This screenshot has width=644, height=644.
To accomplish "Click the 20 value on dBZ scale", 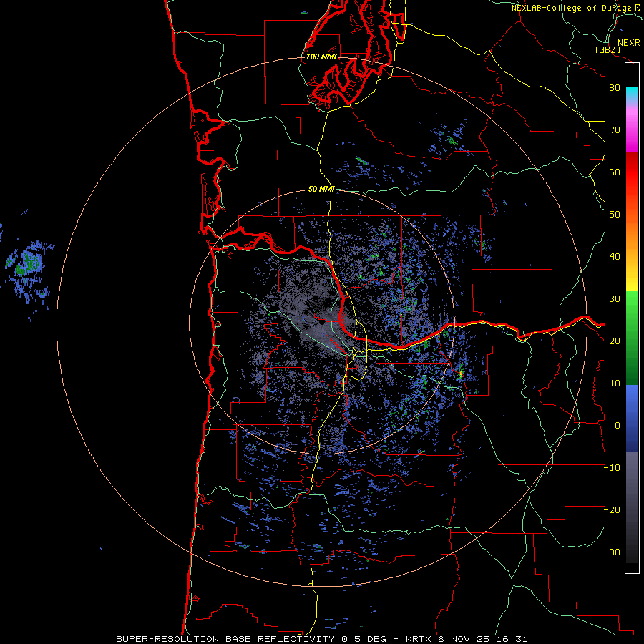I will click(x=615, y=341).
